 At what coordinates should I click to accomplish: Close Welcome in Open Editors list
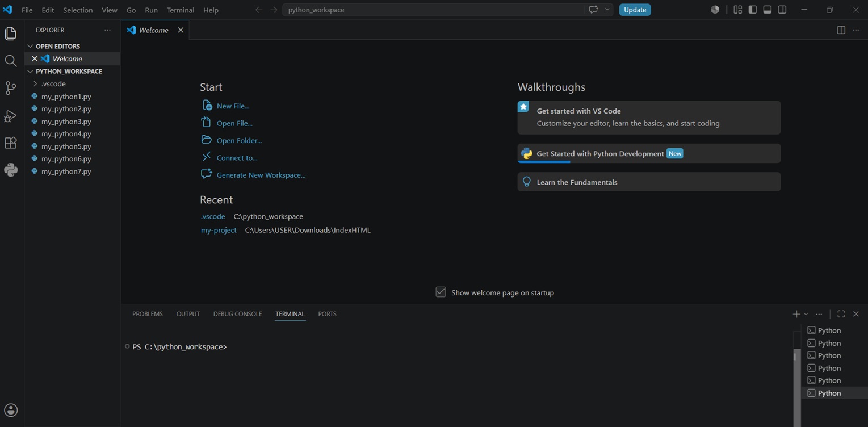coord(35,58)
